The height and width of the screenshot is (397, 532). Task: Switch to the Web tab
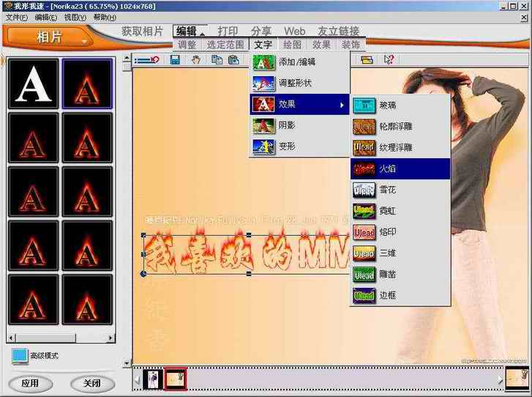[x=294, y=31]
